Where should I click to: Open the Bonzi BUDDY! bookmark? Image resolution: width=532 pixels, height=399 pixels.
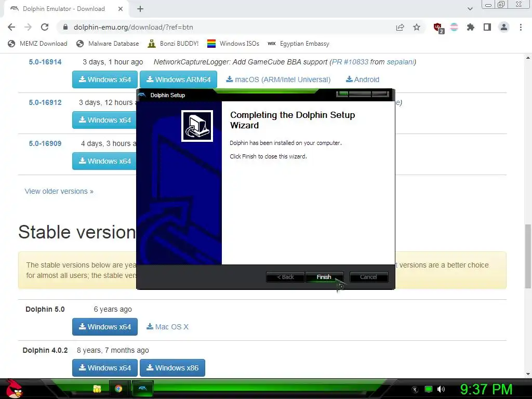pos(173,44)
